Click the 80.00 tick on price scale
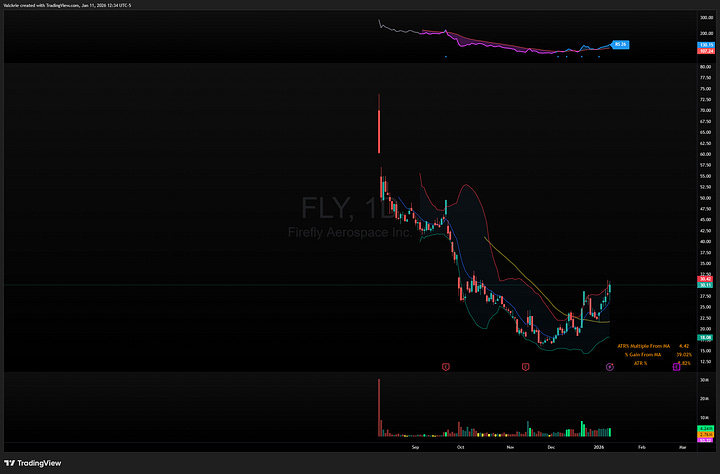This screenshot has height=474, width=720. (x=706, y=67)
